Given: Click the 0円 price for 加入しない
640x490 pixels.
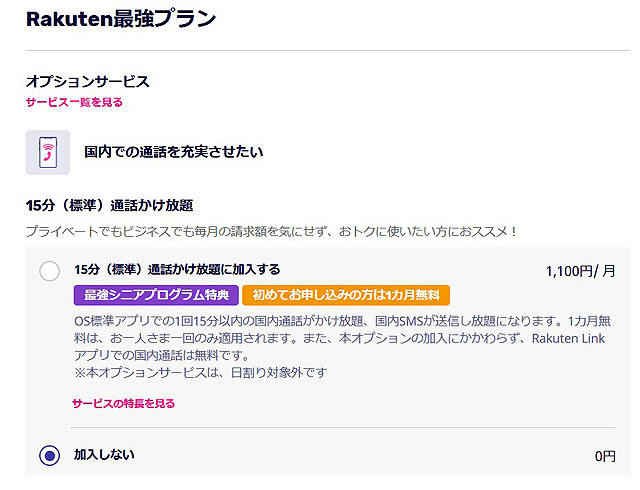Looking at the screenshot, I should coord(605,456).
